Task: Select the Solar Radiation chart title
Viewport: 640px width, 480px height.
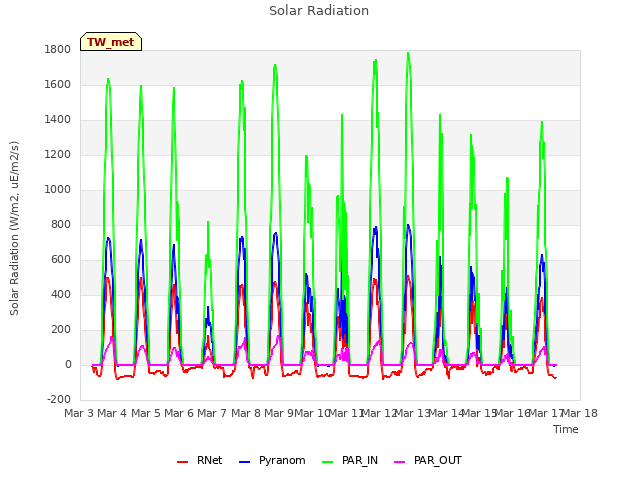Action: tap(319, 11)
